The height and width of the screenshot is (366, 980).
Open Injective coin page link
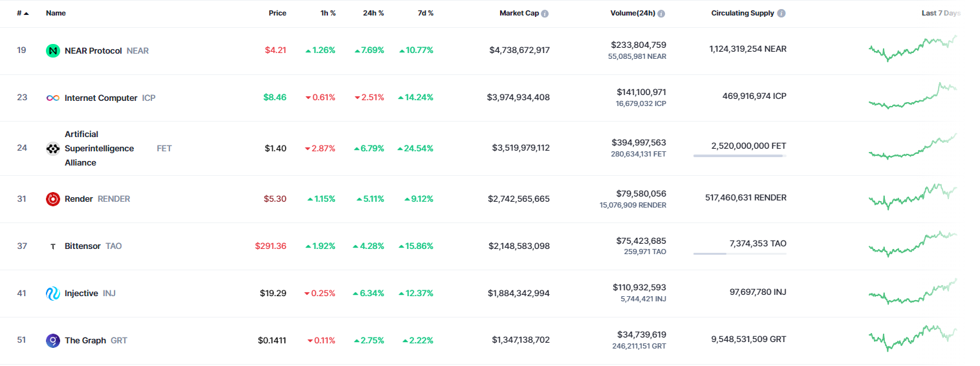82,293
